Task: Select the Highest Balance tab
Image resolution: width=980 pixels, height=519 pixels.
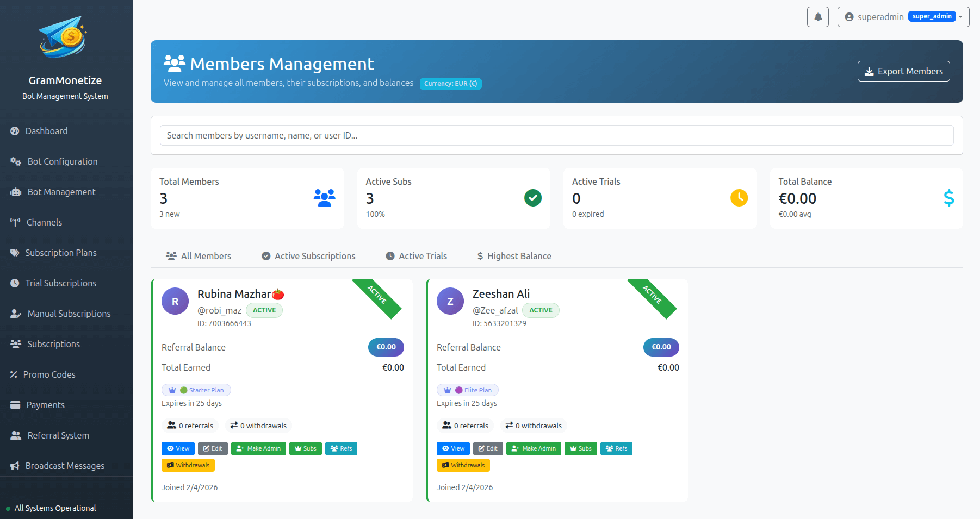Action: pos(513,256)
